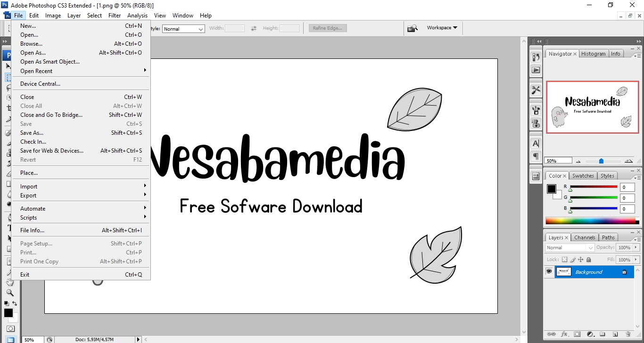Choose Save As... from File menu
The height and width of the screenshot is (343, 644).
pyautogui.click(x=32, y=133)
